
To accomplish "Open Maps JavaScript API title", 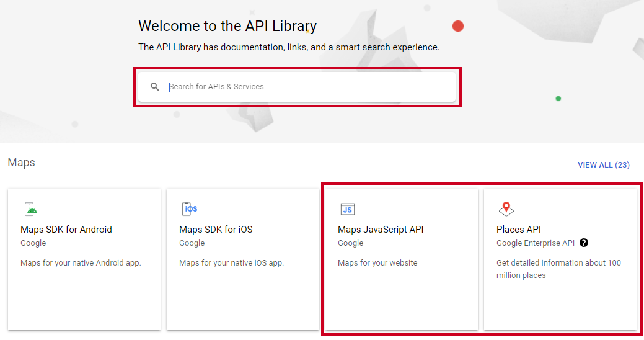I will (x=381, y=230).
